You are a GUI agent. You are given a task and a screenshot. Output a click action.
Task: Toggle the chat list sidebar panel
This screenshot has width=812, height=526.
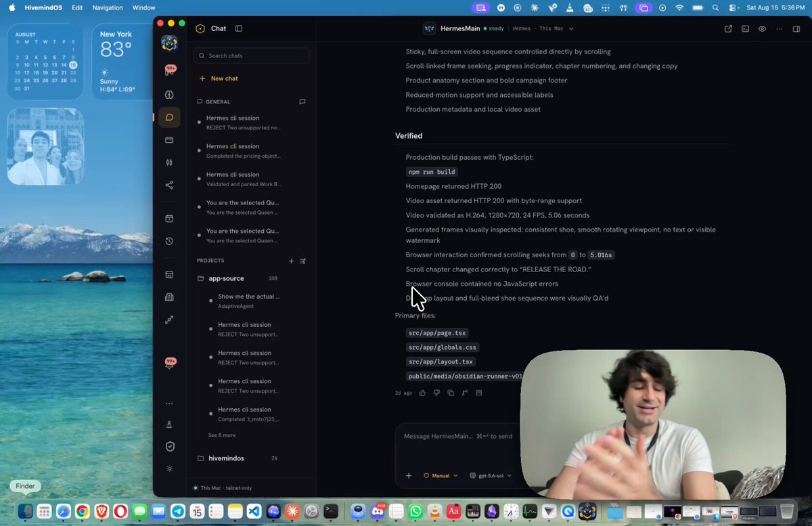[239, 28]
